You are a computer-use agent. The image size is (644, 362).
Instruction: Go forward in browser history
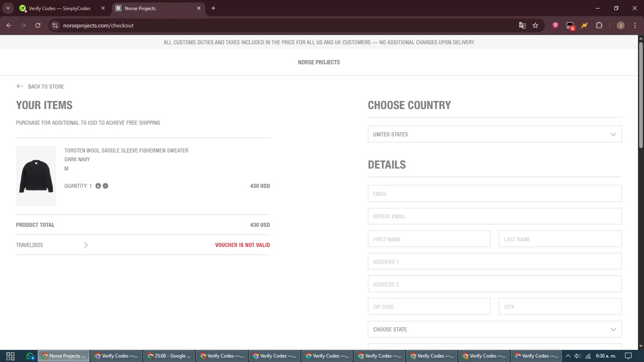tap(23, 25)
